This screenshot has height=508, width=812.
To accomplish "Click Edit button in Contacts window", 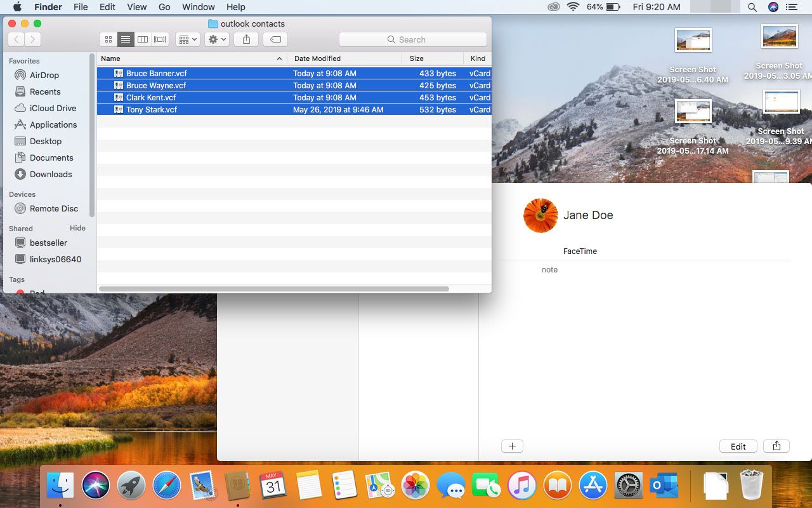I will click(738, 446).
